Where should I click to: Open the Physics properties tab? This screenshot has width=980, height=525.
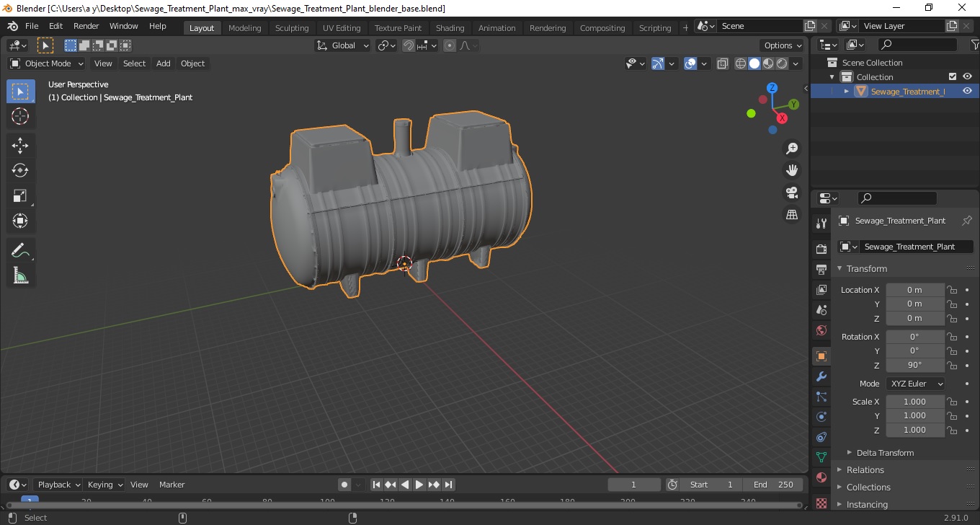[821, 417]
